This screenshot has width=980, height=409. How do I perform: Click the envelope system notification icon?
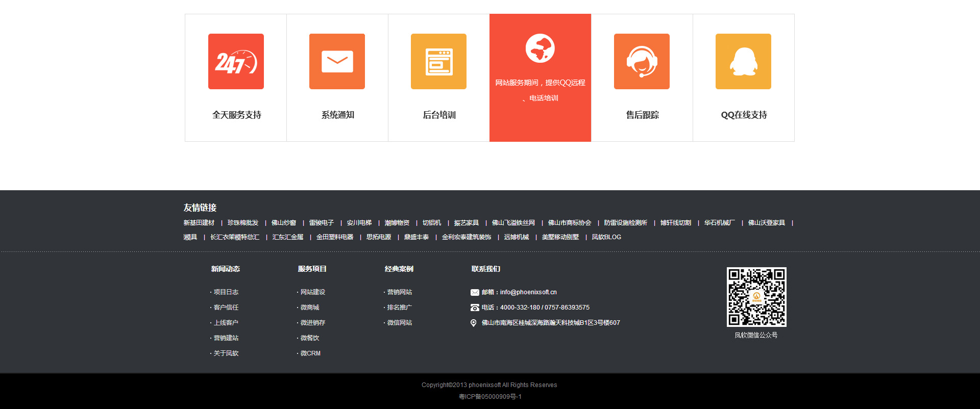point(337,62)
